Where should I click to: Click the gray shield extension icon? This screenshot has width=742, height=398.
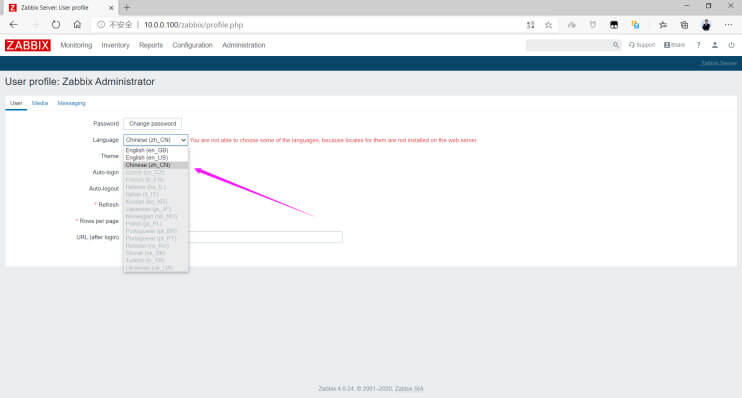coord(592,25)
